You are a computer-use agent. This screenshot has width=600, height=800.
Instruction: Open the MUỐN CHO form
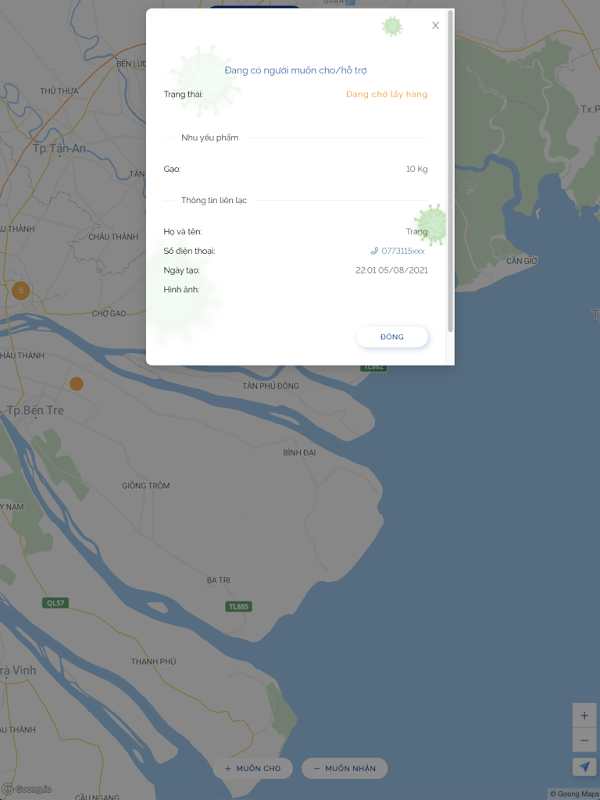[x=253, y=768]
